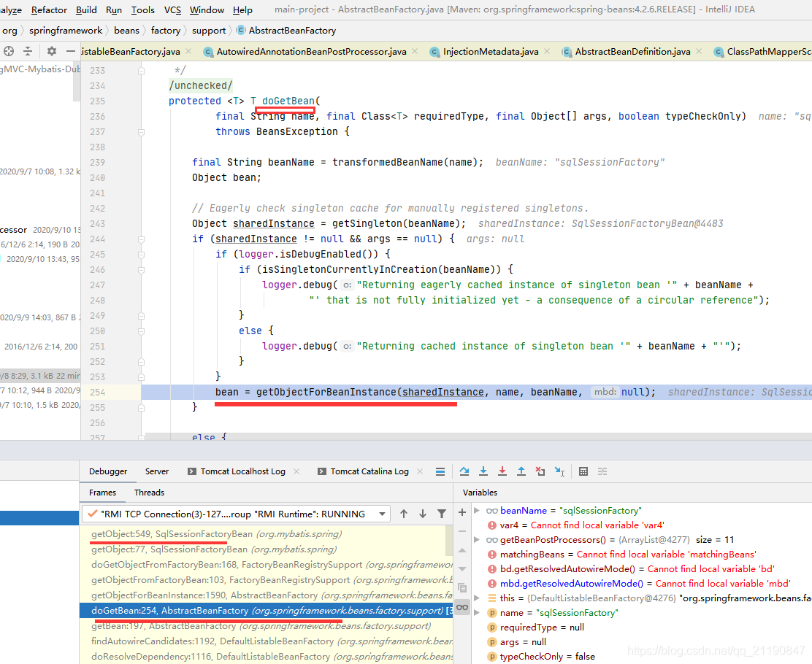This screenshot has height=664, width=812.
Task: Open the Refactor menu
Action: (x=49, y=9)
